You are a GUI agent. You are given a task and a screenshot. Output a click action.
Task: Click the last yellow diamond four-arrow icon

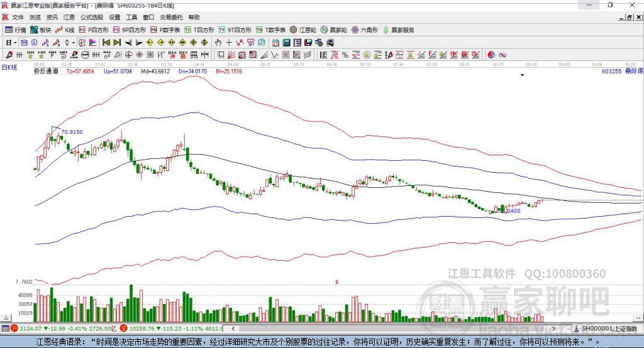point(204,43)
